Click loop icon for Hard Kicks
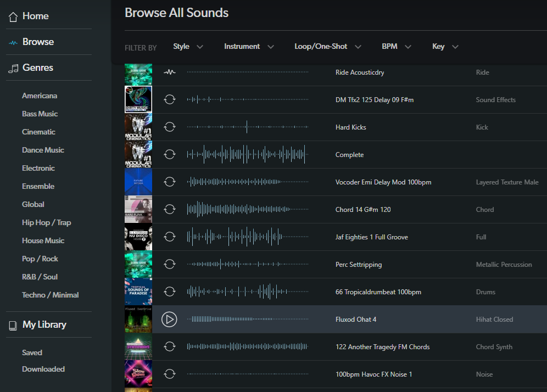 coord(170,127)
